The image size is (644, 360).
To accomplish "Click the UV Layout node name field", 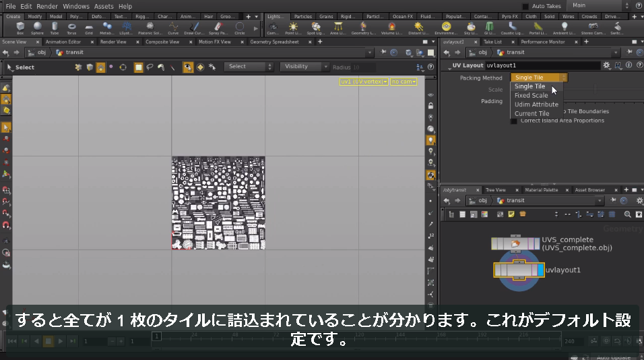I will tap(542, 65).
